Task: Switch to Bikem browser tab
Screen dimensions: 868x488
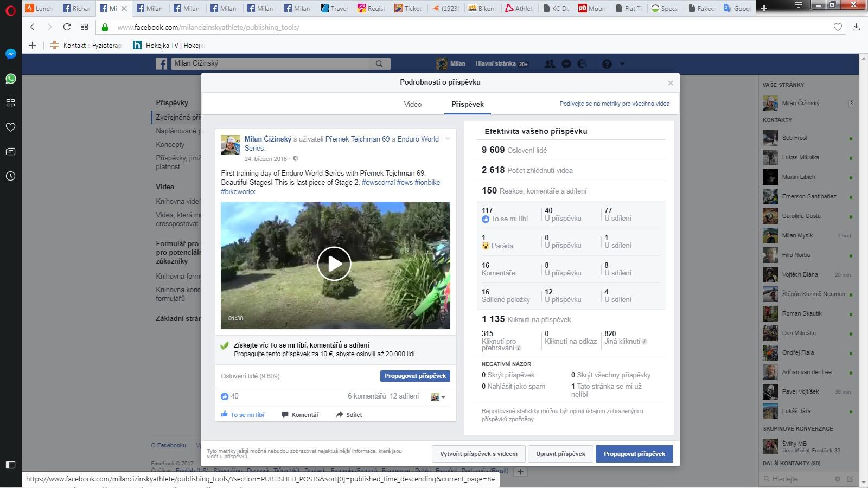Action: click(482, 8)
